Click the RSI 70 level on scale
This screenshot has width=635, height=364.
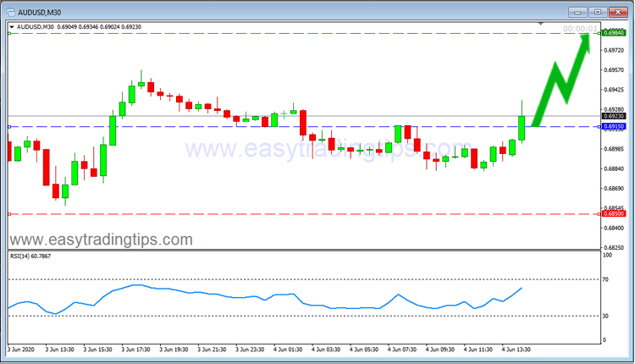coord(605,279)
